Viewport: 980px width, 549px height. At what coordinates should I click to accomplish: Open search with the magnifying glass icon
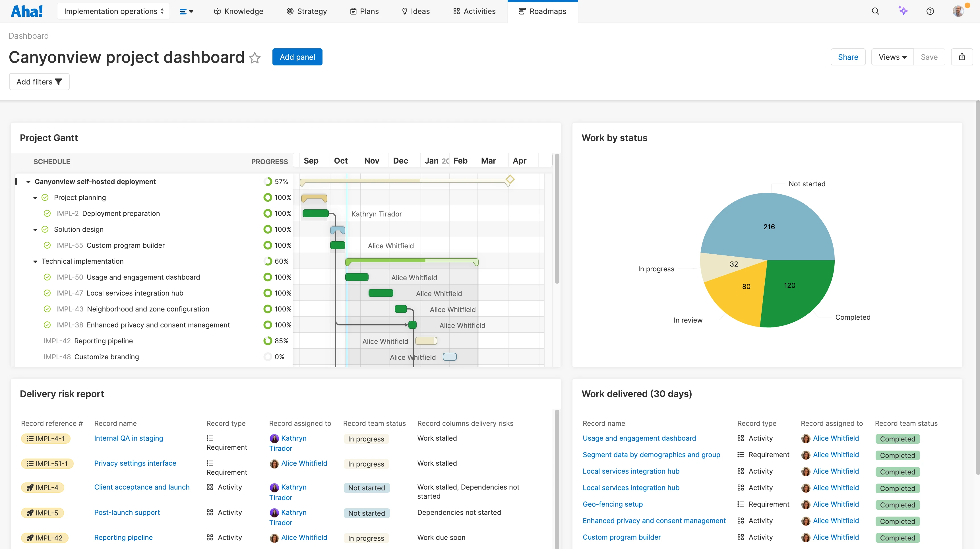point(876,11)
